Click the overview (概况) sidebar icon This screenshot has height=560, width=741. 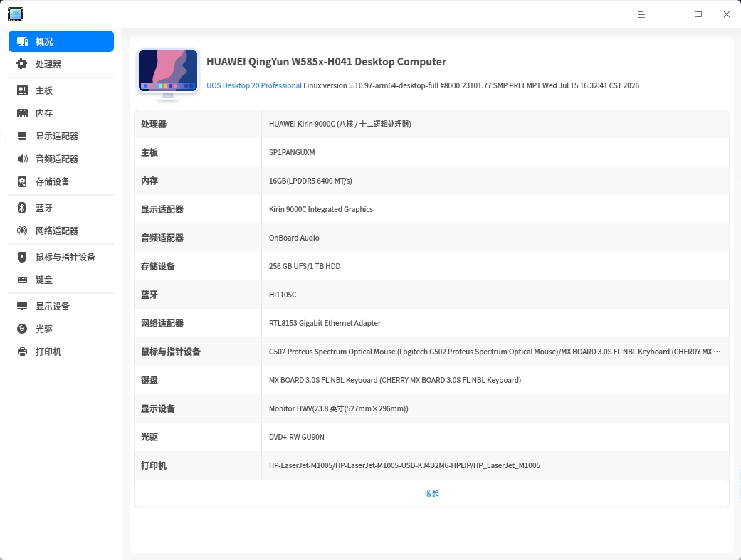[x=22, y=41]
